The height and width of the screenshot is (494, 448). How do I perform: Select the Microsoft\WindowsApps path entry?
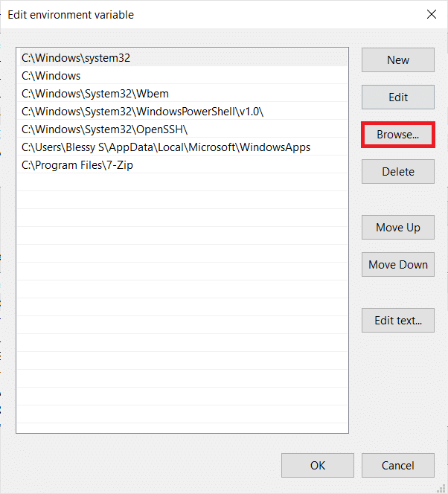tap(165, 147)
